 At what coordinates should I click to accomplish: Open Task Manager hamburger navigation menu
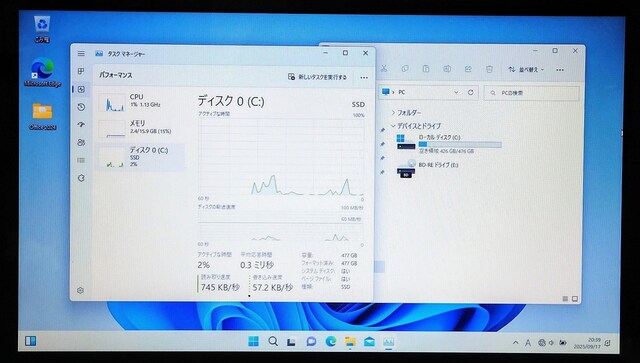(81, 53)
